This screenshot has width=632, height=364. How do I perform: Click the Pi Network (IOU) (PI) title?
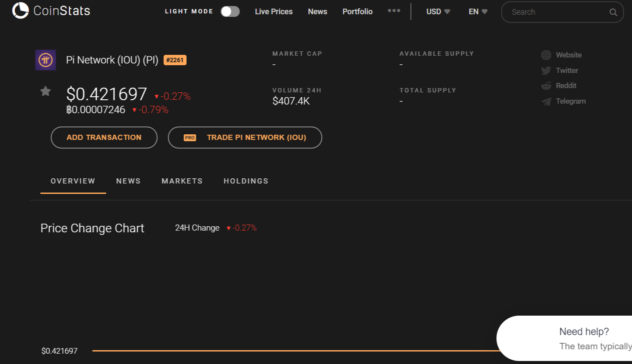coord(112,60)
